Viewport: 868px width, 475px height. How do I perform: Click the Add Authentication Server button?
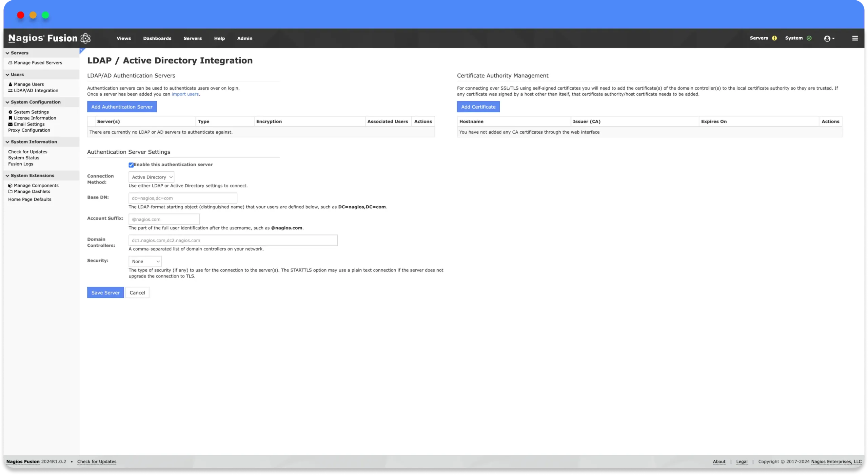[x=122, y=107]
